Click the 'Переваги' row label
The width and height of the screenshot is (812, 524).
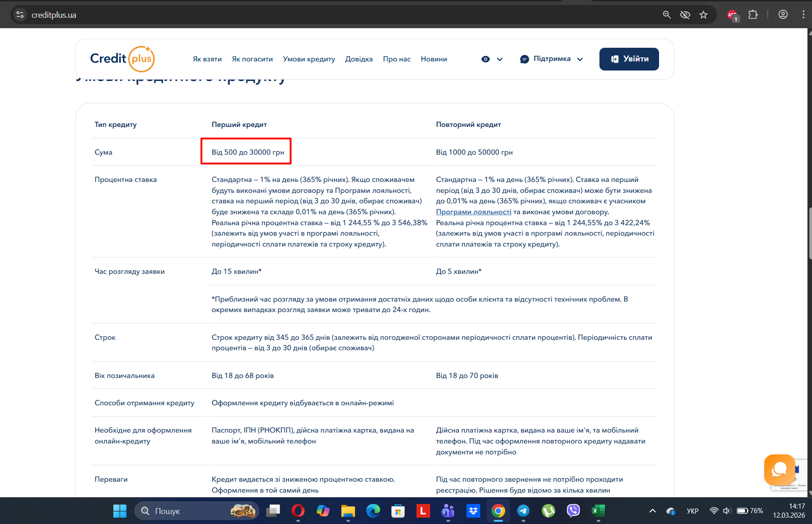111,479
